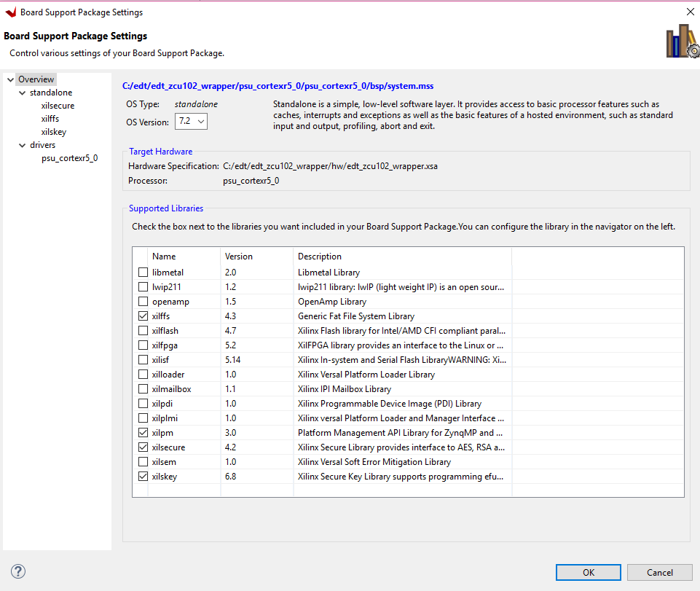The width and height of the screenshot is (700, 591).
Task: Sort libraries by the Version column header
Action: (239, 257)
